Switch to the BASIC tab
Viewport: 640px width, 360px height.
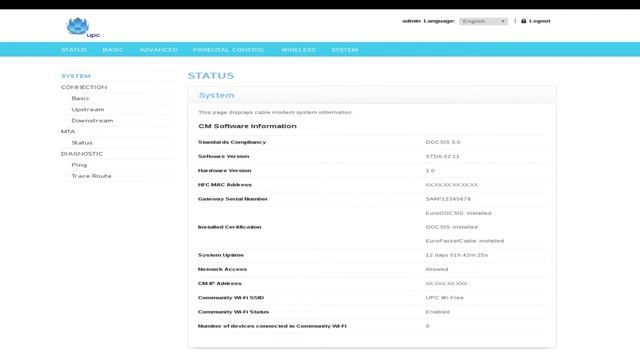[113, 50]
